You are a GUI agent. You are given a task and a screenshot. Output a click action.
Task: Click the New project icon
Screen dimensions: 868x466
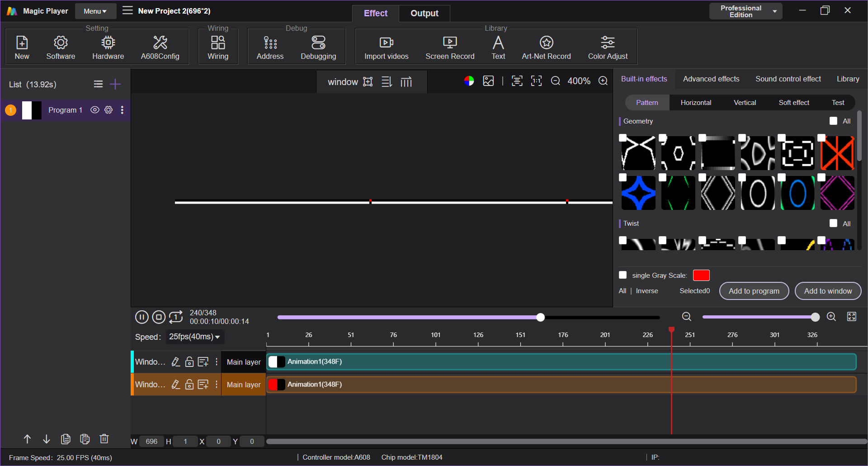[x=22, y=47]
